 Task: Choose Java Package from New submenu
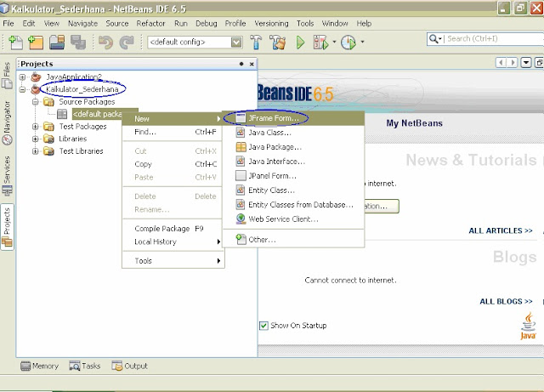click(x=293, y=147)
